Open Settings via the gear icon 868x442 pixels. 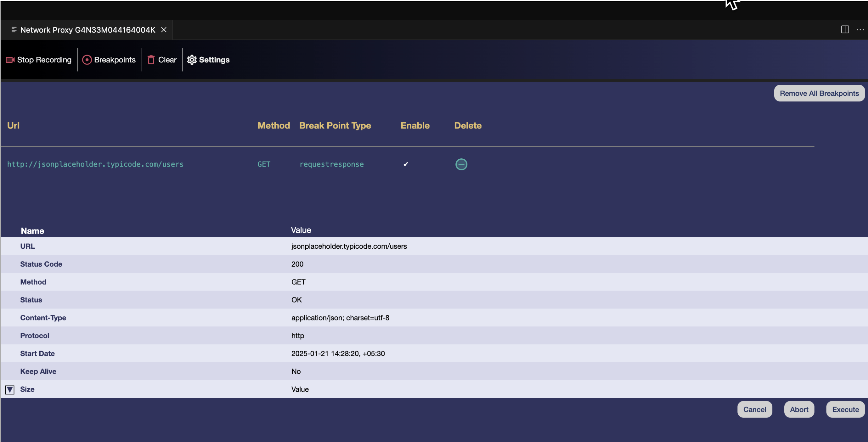(x=192, y=60)
